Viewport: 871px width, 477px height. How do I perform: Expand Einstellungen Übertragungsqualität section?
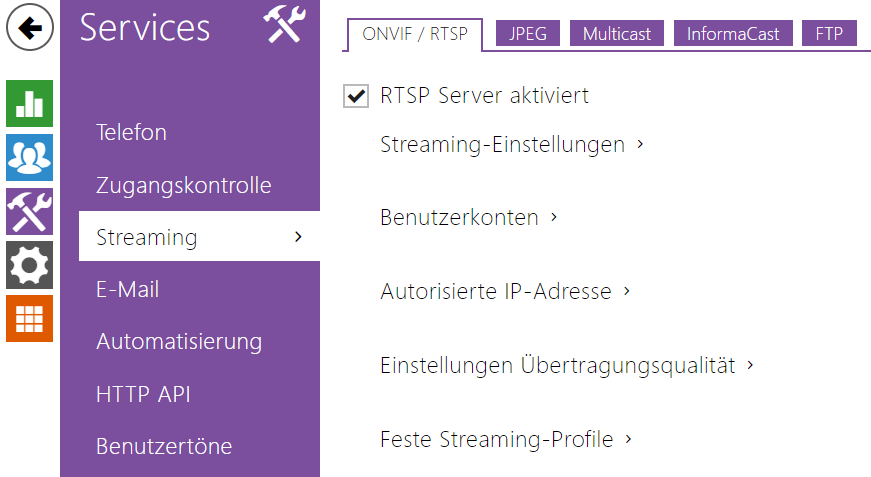click(565, 366)
